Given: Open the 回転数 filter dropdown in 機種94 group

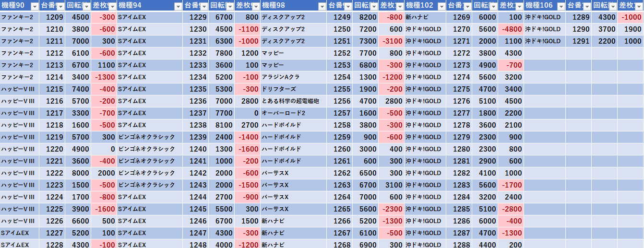Looking at the screenshot, I should point(230,6).
